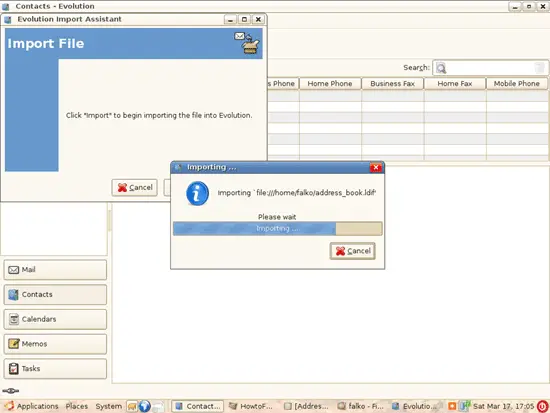This screenshot has width=550, height=413.
Task: Open the Mail view in sidebar
Action: [x=55, y=270]
